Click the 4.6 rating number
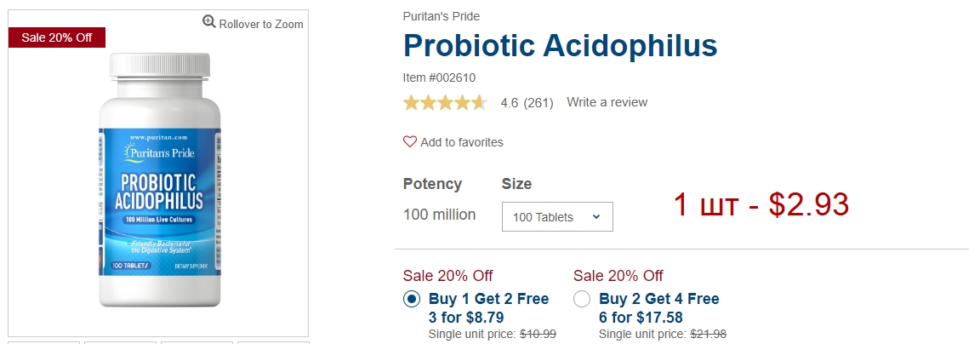 510,103
